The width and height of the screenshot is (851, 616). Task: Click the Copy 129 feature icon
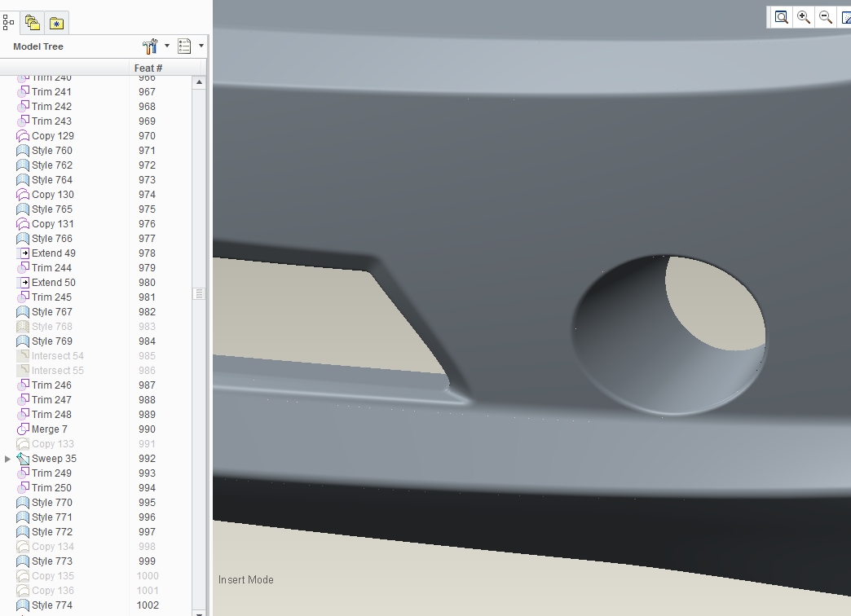tap(23, 136)
